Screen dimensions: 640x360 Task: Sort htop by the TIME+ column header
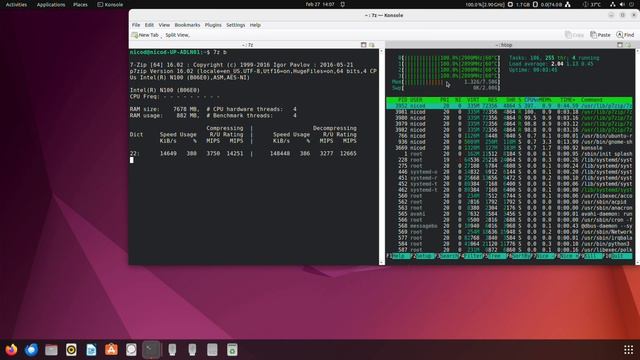pyautogui.click(x=568, y=100)
